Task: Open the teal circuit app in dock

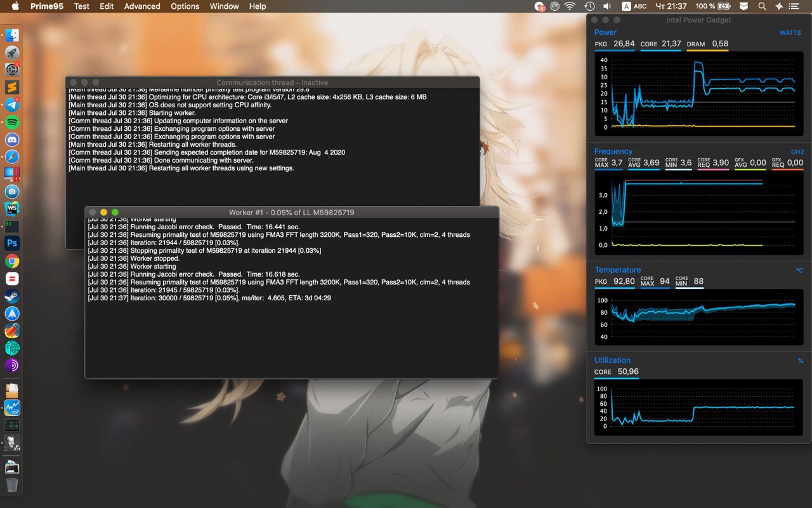Action: (x=12, y=348)
